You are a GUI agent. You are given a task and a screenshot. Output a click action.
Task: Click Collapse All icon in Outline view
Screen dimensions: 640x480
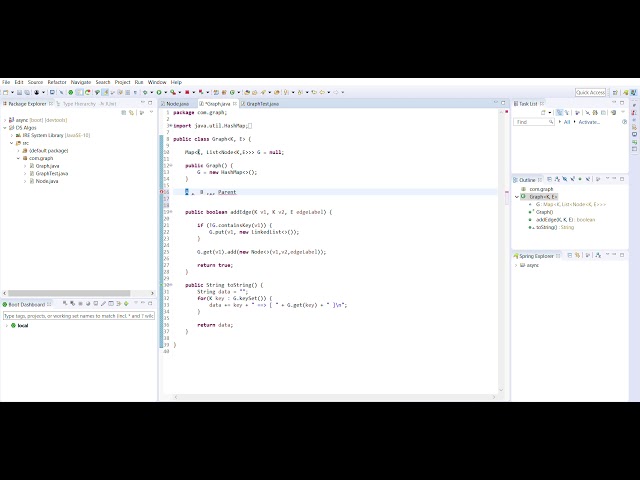(x=549, y=179)
